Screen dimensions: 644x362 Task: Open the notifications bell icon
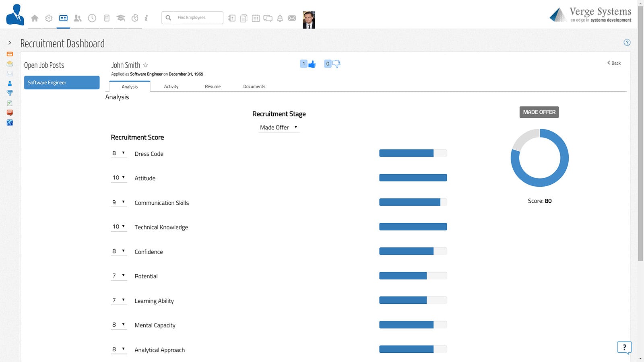(280, 18)
